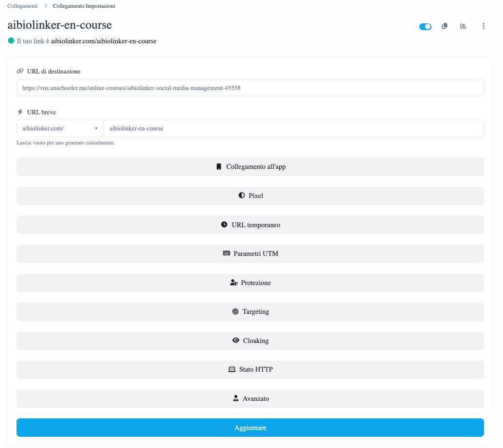Click the Collegamenti breadcrumb link
Viewport: 503px width, 448px height.
coord(22,6)
